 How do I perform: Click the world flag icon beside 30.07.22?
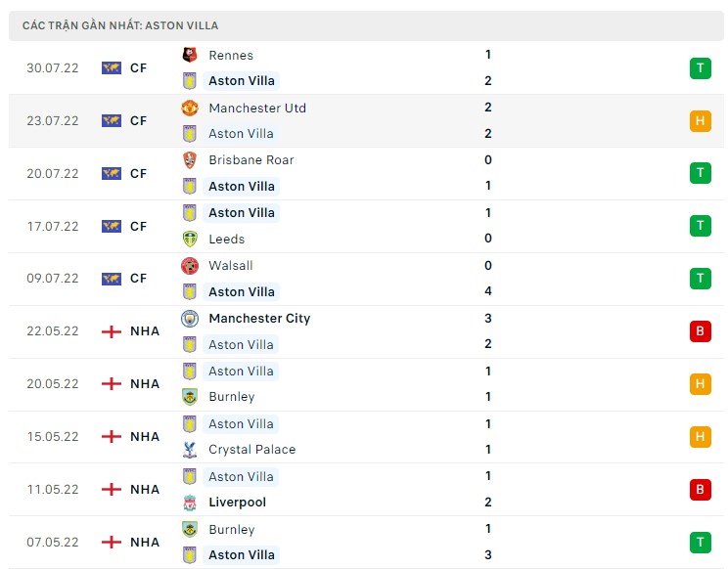(112, 68)
